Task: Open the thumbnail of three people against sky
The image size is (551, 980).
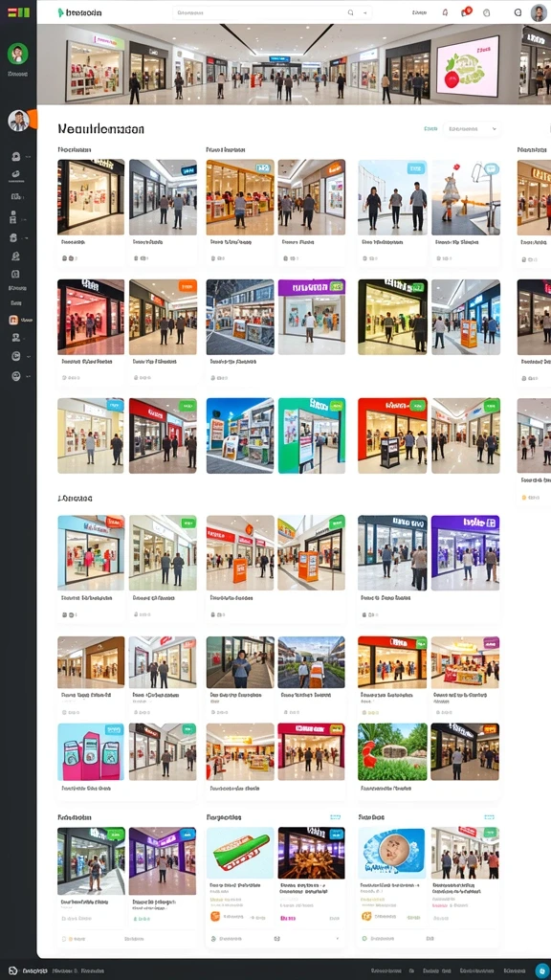Action: pyautogui.click(x=392, y=197)
